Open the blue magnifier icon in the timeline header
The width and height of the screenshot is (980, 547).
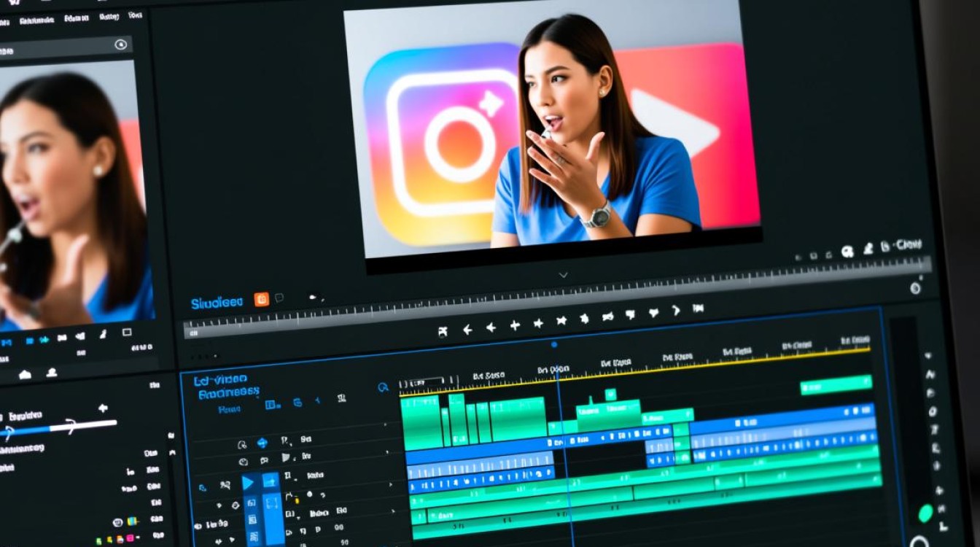pos(384,388)
